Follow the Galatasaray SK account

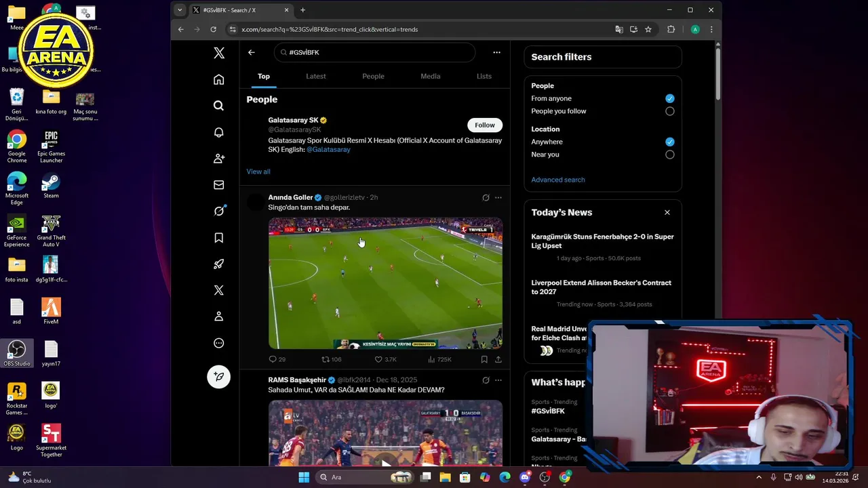[484, 125]
